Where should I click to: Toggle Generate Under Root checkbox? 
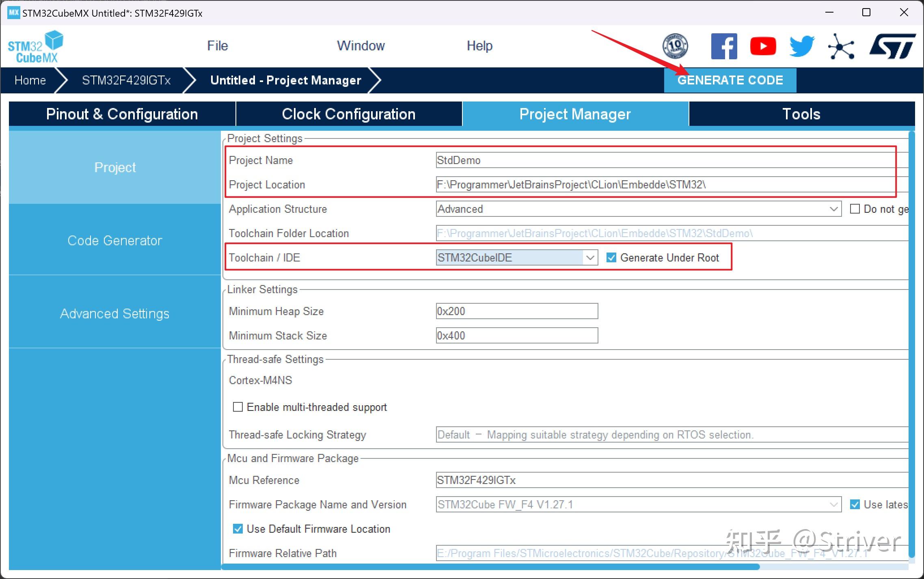click(611, 257)
